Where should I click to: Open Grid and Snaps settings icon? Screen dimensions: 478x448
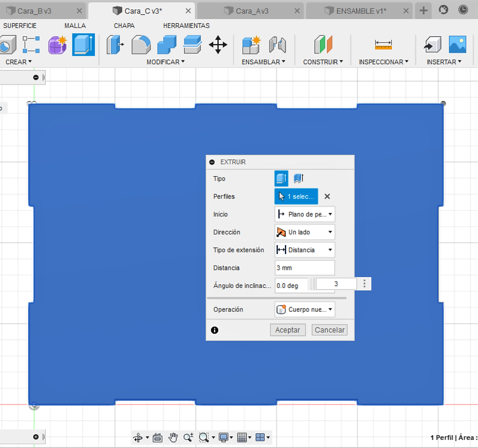coord(242,438)
